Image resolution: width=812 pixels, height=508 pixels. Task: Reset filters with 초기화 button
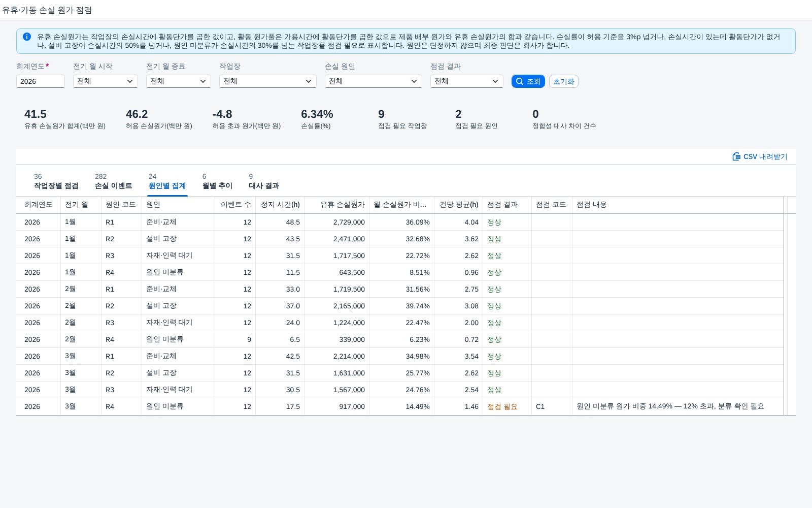tap(563, 81)
